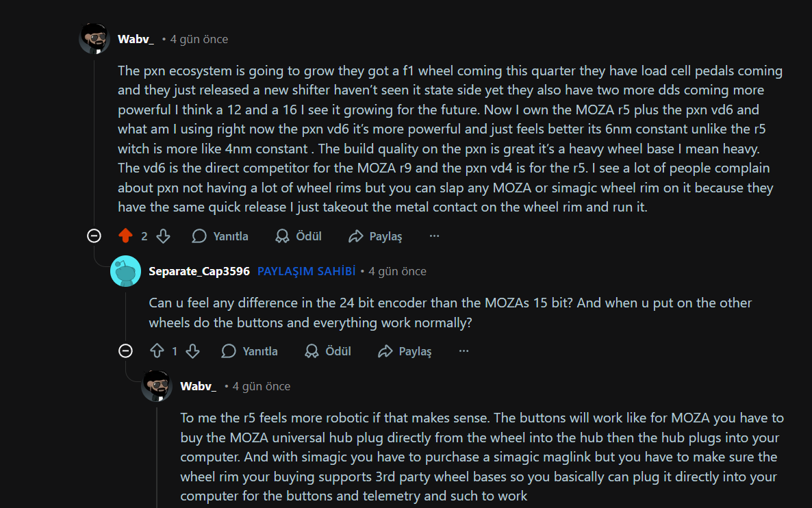The width and height of the screenshot is (812, 508).
Task: Award Separate_Cap3596's comment with Ödül
Action: click(328, 351)
